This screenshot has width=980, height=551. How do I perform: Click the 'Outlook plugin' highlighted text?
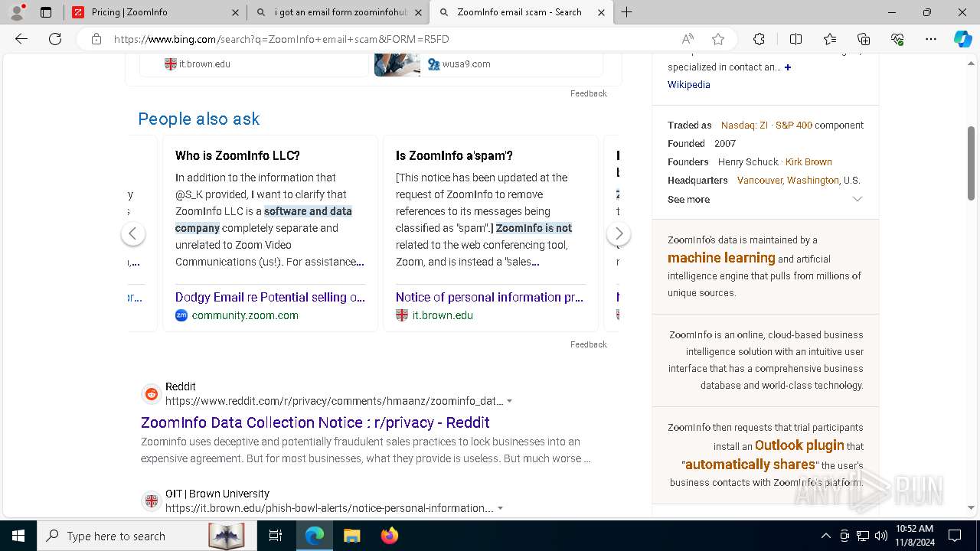(x=799, y=445)
